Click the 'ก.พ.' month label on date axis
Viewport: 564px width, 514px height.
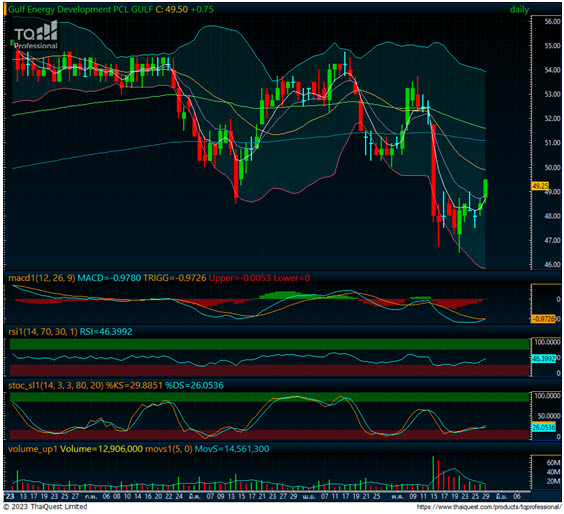pos(92,496)
